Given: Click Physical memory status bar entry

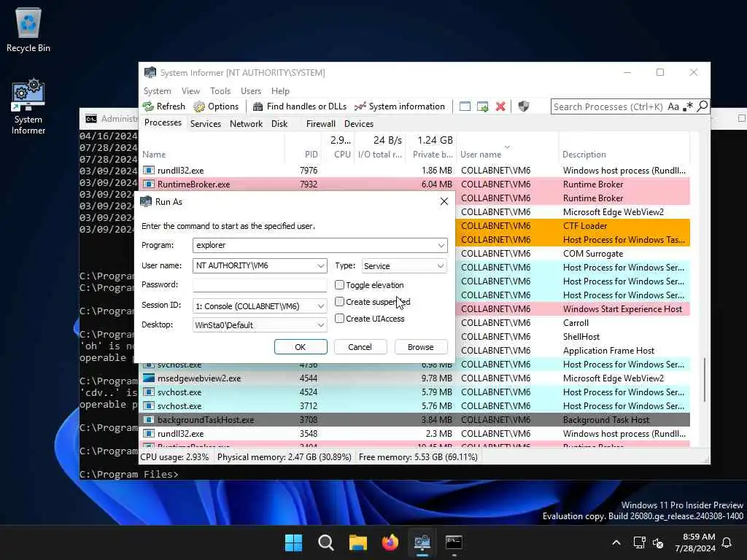Looking at the screenshot, I should pyautogui.click(x=284, y=457).
